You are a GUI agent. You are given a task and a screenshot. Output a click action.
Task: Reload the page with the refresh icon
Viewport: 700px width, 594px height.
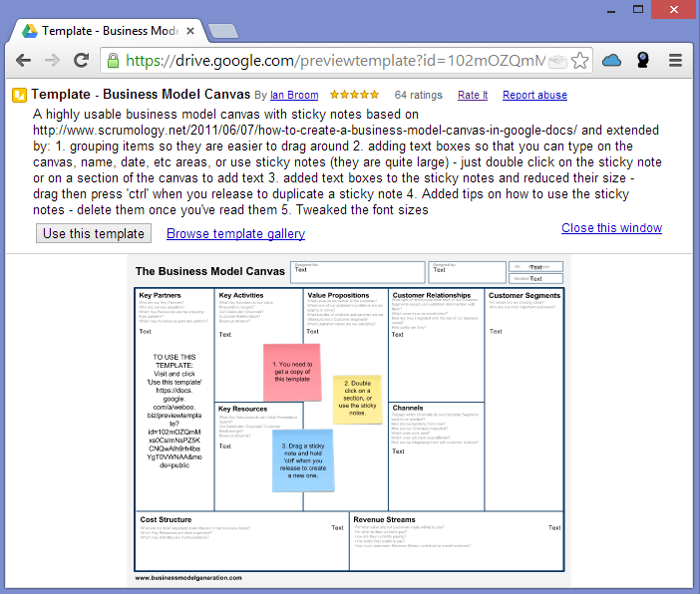pos(81,60)
